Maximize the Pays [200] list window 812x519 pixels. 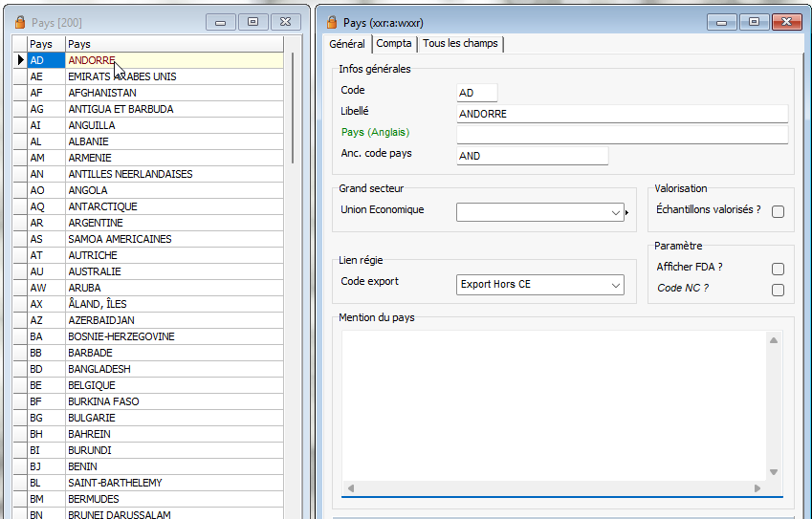coord(252,22)
